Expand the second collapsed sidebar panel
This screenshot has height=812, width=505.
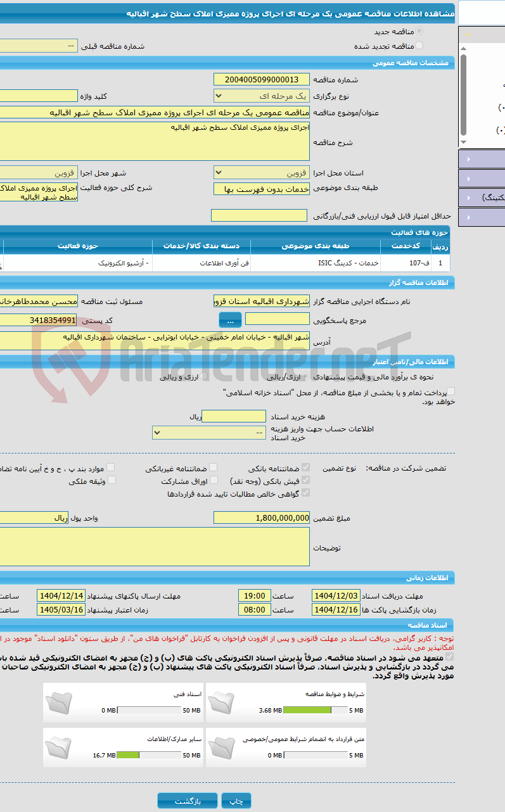481,178
